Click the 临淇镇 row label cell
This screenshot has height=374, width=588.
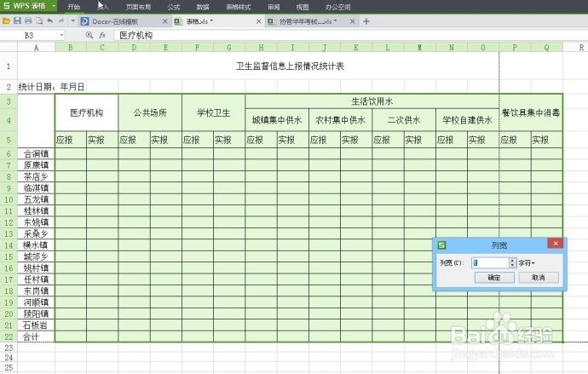[x=36, y=188]
